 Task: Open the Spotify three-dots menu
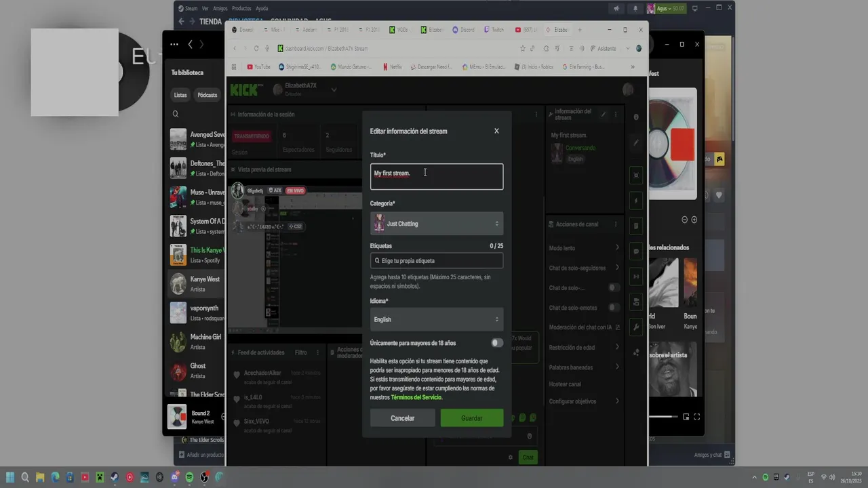[x=174, y=44]
